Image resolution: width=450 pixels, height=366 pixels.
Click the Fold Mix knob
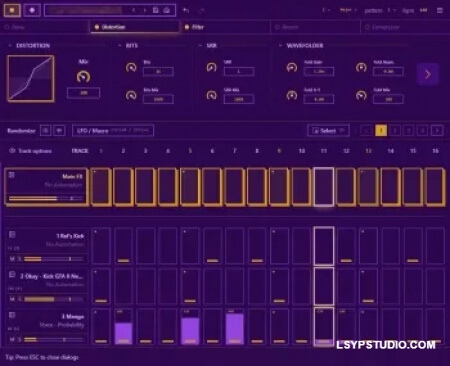point(361,96)
